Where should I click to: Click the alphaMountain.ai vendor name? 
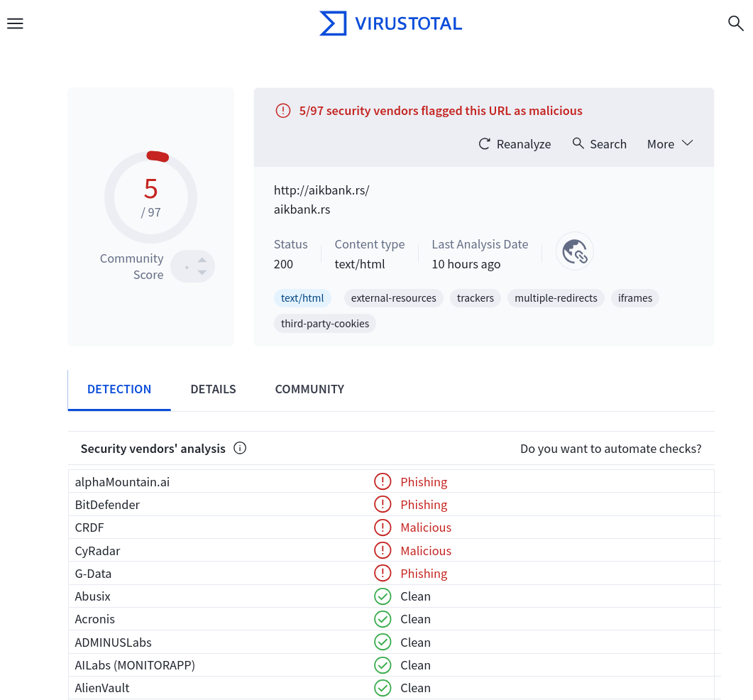(122, 482)
